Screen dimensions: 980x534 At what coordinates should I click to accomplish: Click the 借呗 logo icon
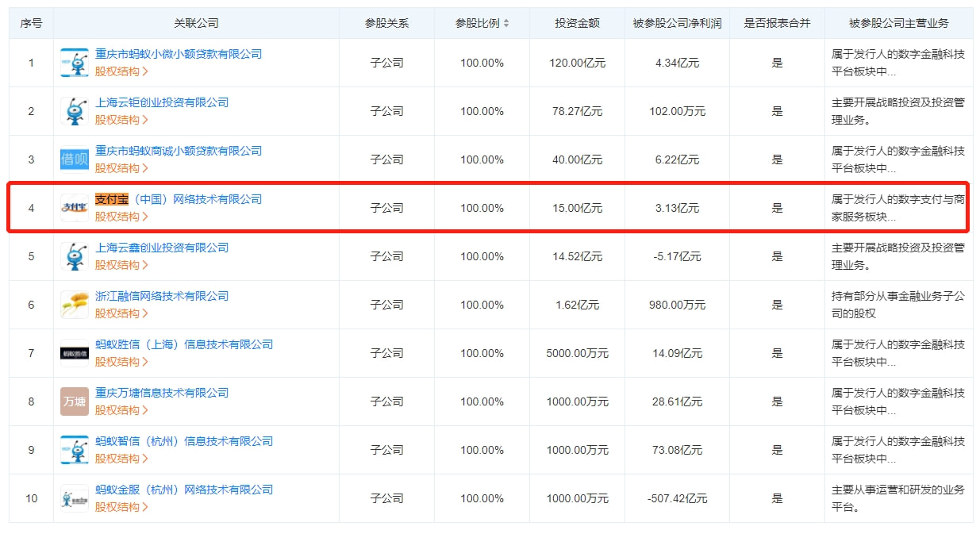tap(75, 159)
